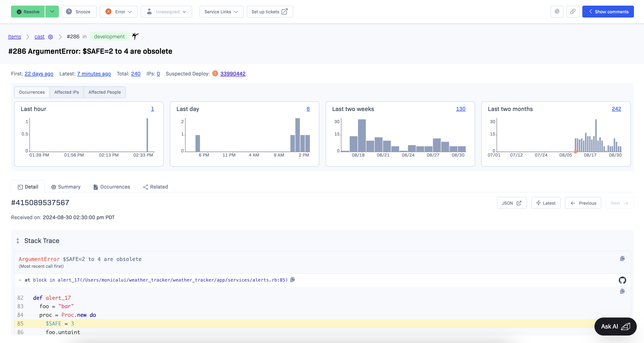
Task: Click the fingerprint icon button
Action: [x=557, y=11]
